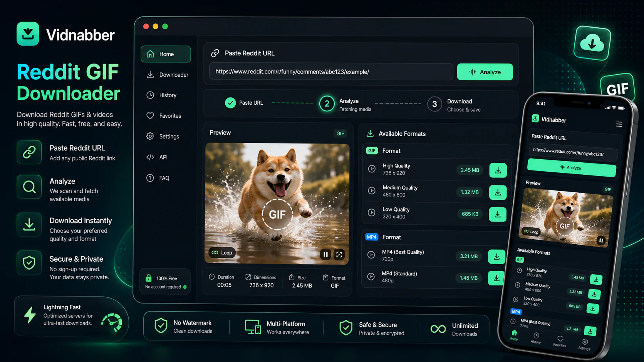Open the API sidebar item
This screenshot has width=644, height=362.
[x=157, y=157]
